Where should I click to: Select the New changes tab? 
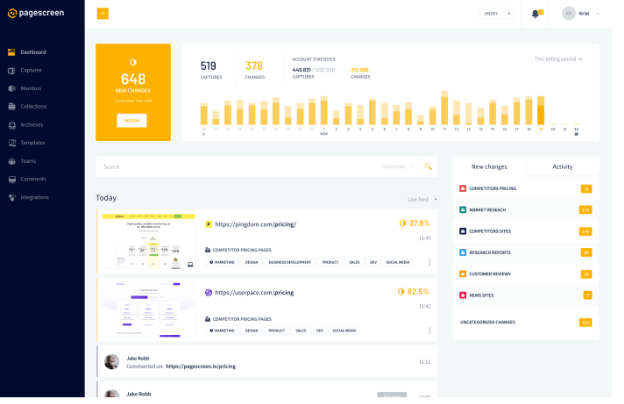(489, 167)
